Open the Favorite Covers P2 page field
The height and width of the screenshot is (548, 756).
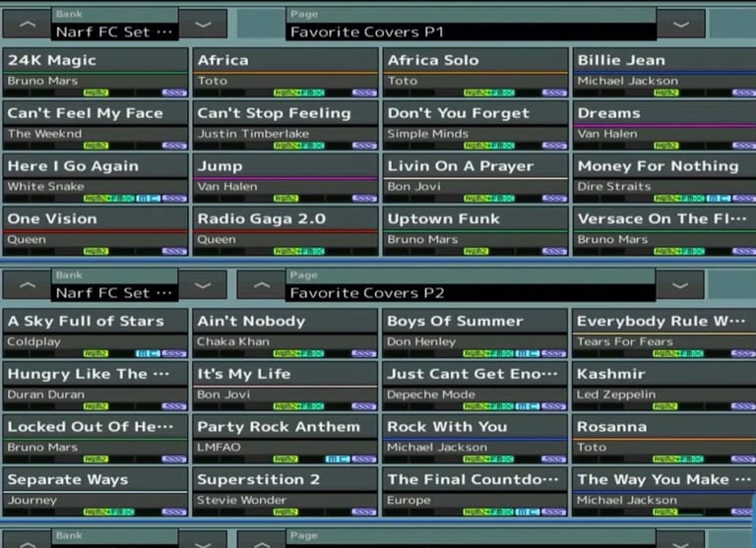471,285
